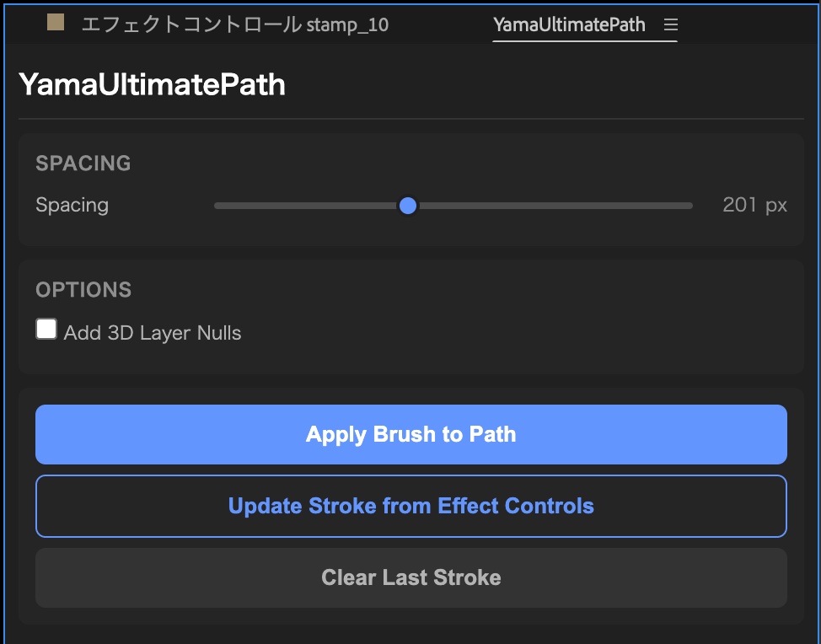Toggle the Add 3D Layer Nulls checkbox off
Viewport: 821px width, 644px height.
click(46, 328)
